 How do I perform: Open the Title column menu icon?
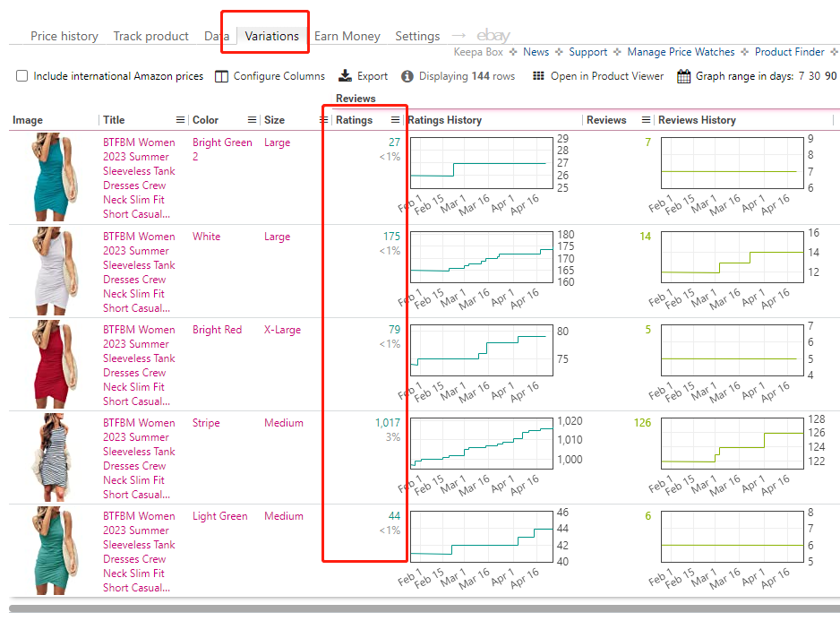[180, 120]
